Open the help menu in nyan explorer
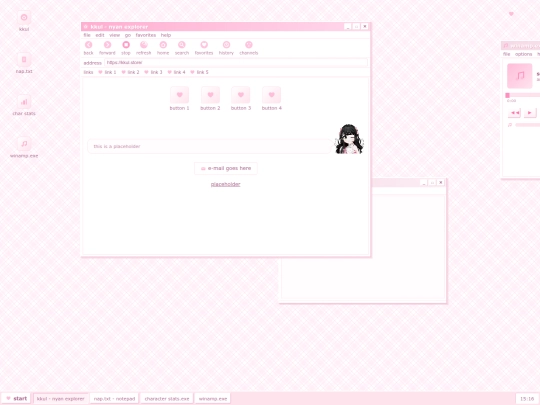The image size is (540, 405). (x=166, y=35)
